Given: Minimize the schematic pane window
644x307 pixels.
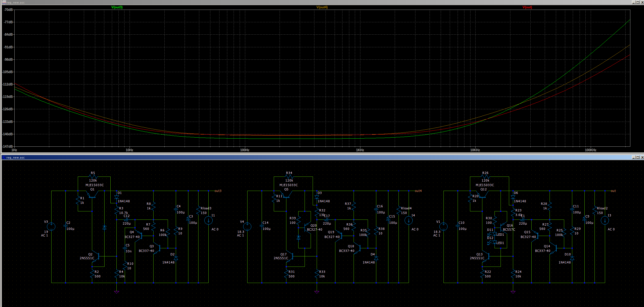Looking at the screenshot, I should [634, 157].
